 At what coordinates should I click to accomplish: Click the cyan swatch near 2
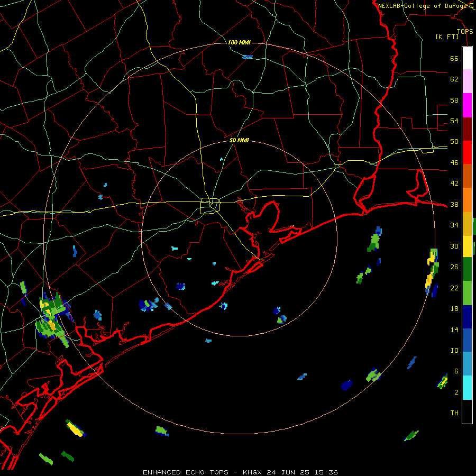click(467, 388)
